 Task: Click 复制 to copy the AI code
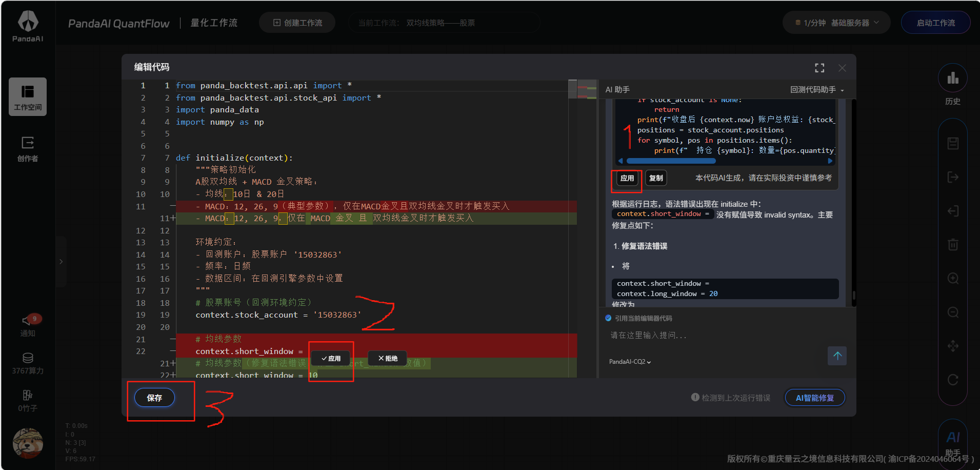click(x=656, y=178)
